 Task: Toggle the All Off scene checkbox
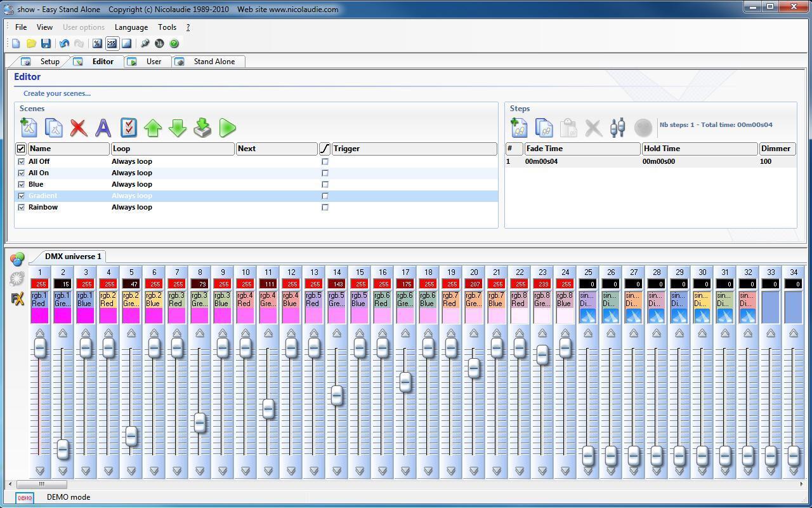(x=21, y=162)
